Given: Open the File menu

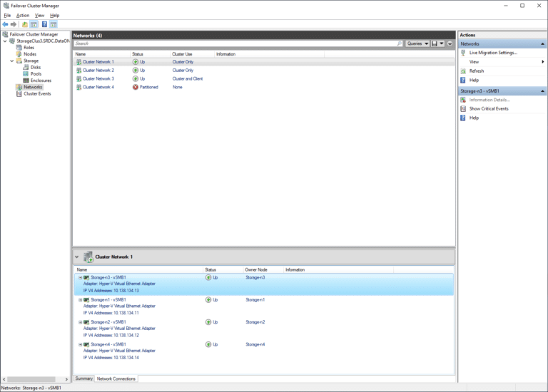Looking at the screenshot, I should coord(7,16).
